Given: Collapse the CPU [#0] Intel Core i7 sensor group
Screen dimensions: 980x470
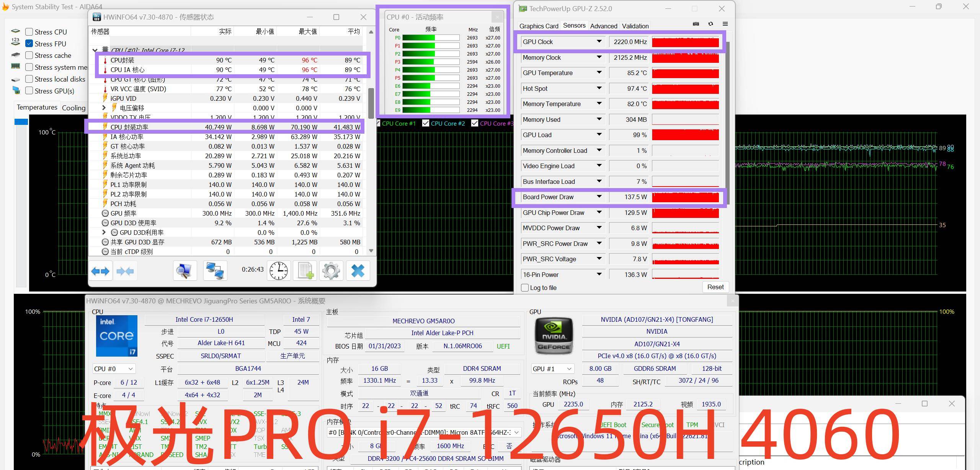Looking at the screenshot, I should point(95,50).
